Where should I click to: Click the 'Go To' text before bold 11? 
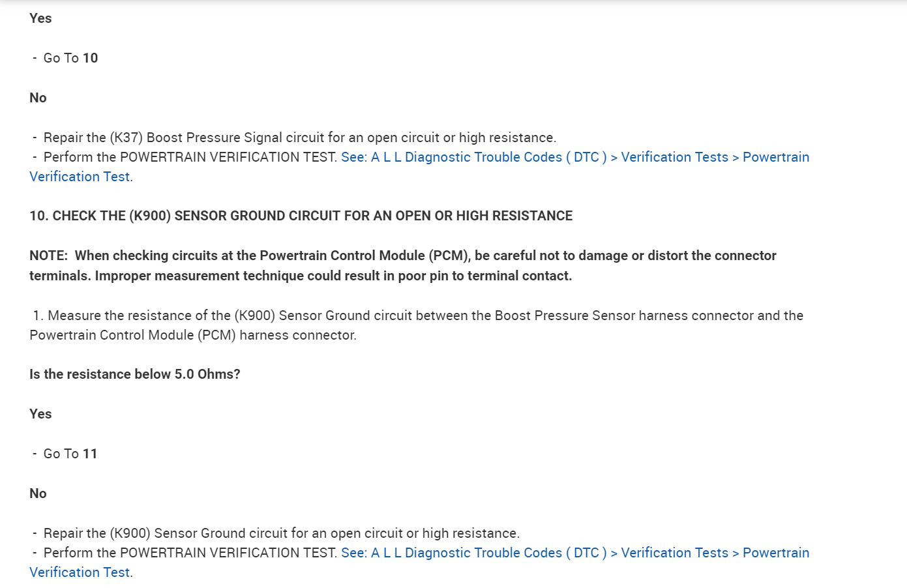tap(61, 454)
